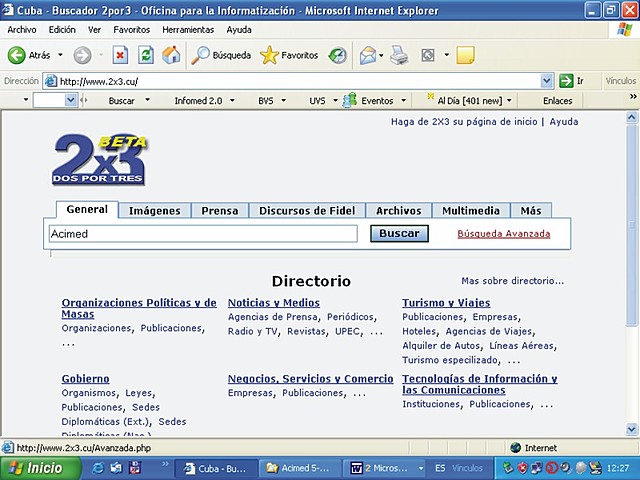640x480 pixels.
Task: Select the Archivos tab
Action: (398, 211)
